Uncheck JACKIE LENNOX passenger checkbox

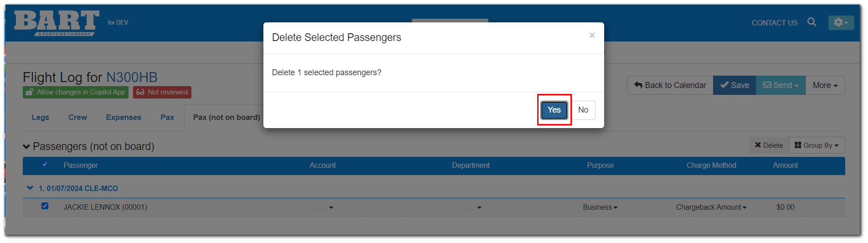coord(45,206)
